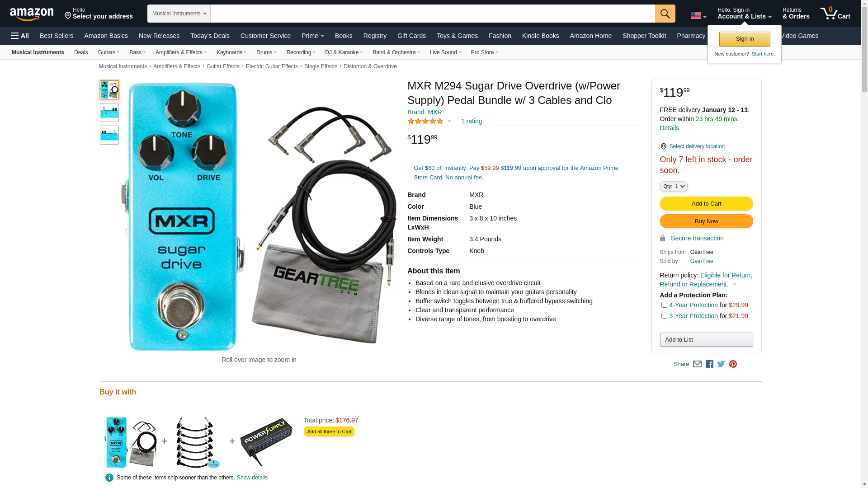Open the Musical Instruments search category dropdown

[x=179, y=14]
